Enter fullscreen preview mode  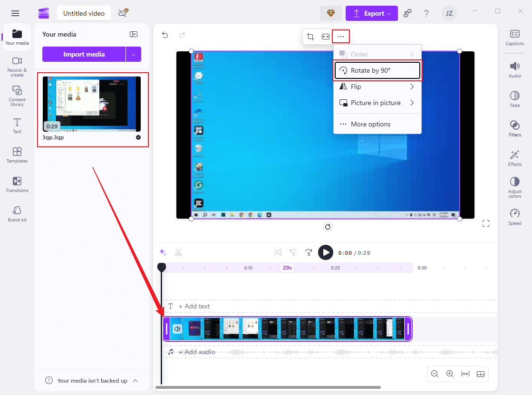486,223
